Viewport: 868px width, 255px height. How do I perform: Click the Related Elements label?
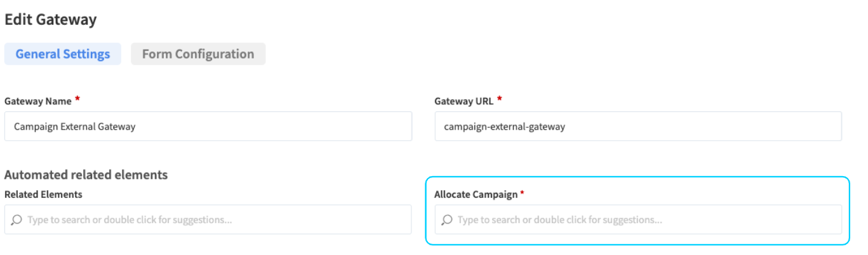pos(43,194)
